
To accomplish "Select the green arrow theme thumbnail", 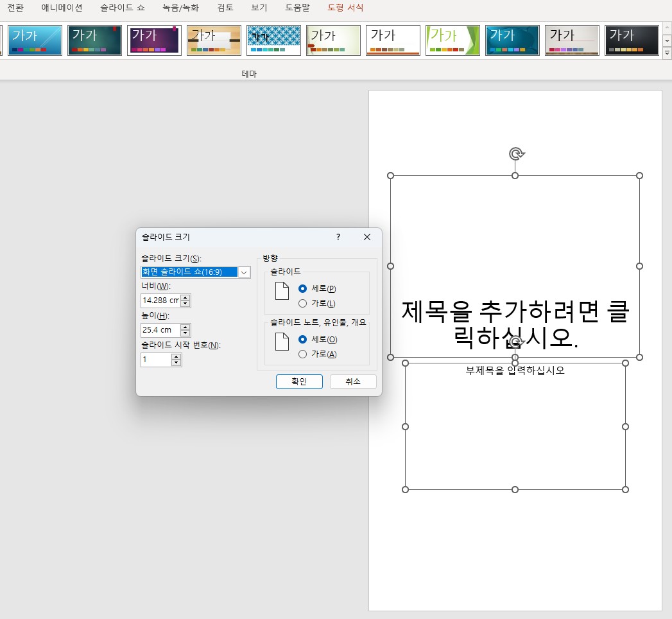I will tap(452, 40).
